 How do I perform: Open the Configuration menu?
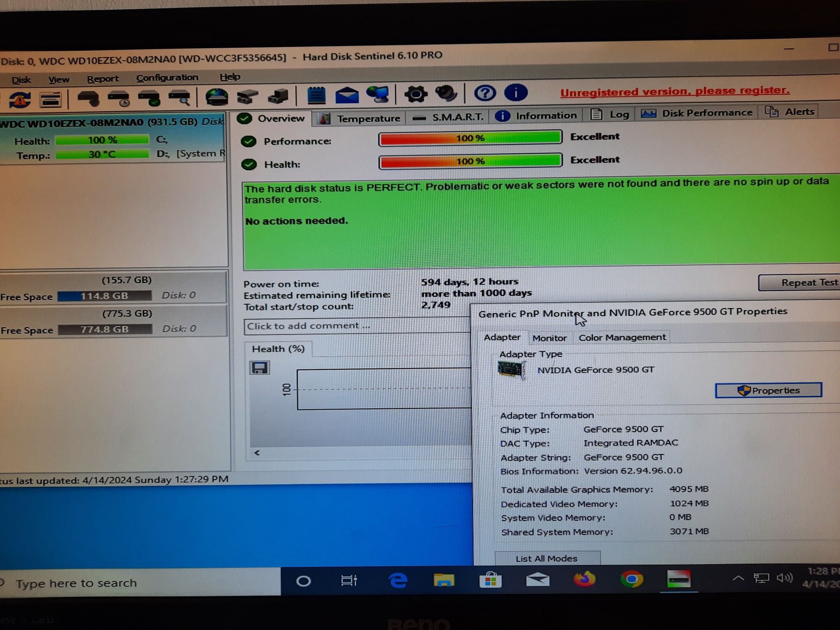(167, 78)
